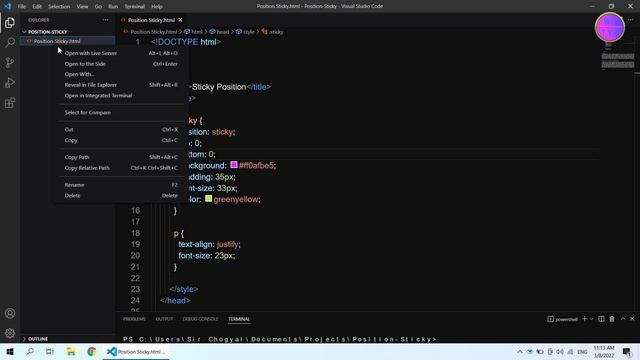Open the Terminal menu

coord(135,6)
